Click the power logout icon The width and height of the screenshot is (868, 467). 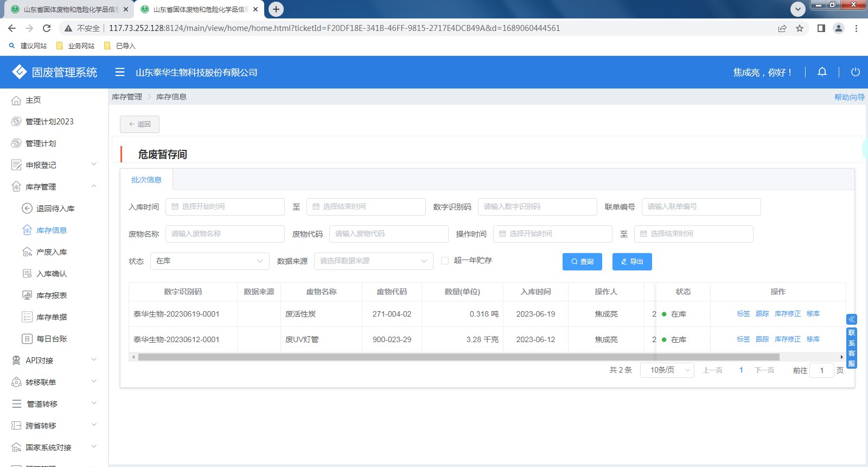(856, 72)
